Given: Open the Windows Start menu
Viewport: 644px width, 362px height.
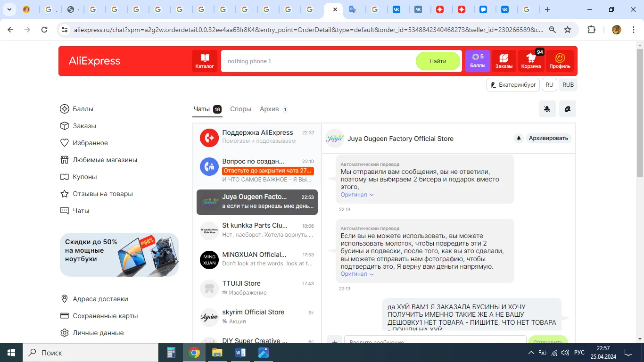Looking at the screenshot, I should [x=11, y=353].
